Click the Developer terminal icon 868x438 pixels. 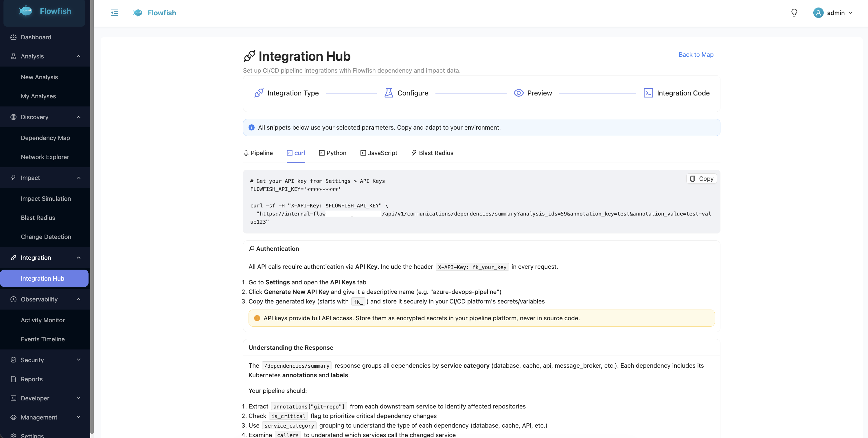pyautogui.click(x=14, y=398)
